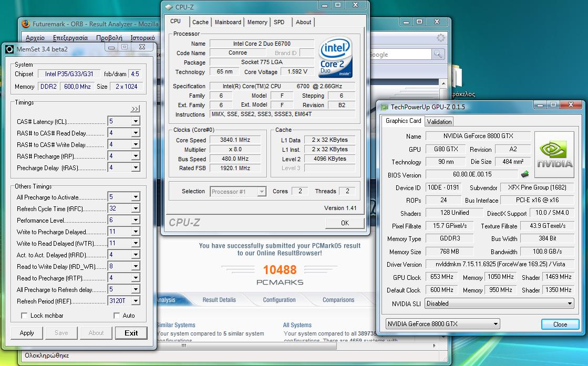The width and height of the screenshot is (588, 366).
Task: Click the NVIDIA logo in GPU-Z
Action: click(x=554, y=154)
